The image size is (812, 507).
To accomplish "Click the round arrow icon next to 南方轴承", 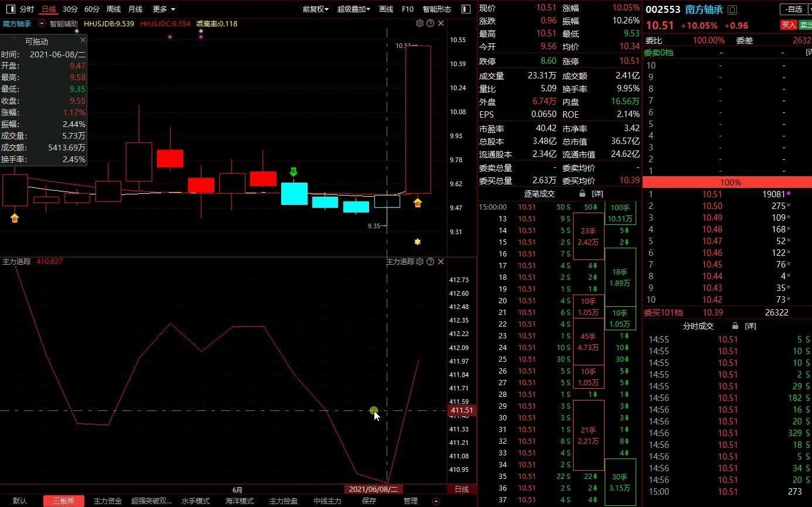I will [42, 24].
